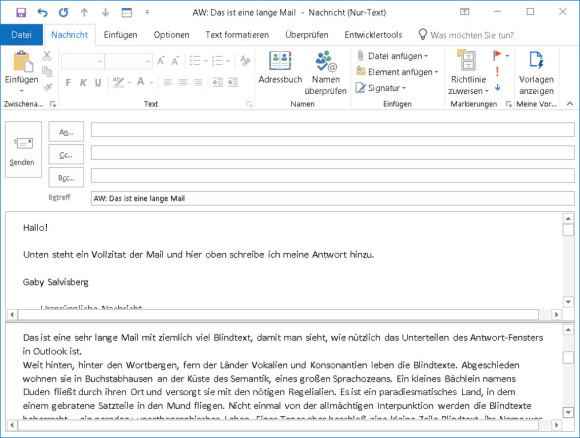Activate the Format Painter brush
This screenshot has height=438, width=580.
click(47, 87)
